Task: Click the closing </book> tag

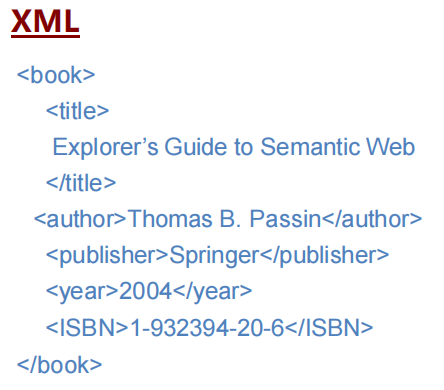Action: 60,364
